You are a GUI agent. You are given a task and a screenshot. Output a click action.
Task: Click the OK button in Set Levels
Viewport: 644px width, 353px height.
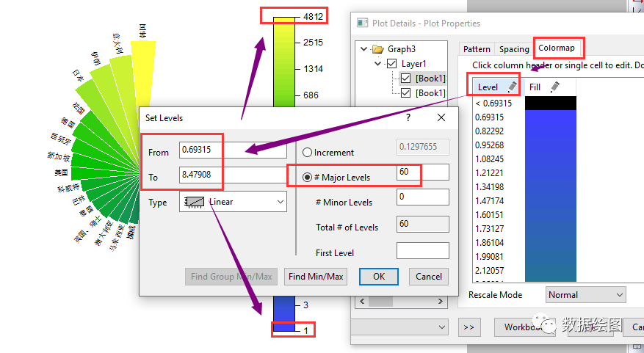point(379,277)
